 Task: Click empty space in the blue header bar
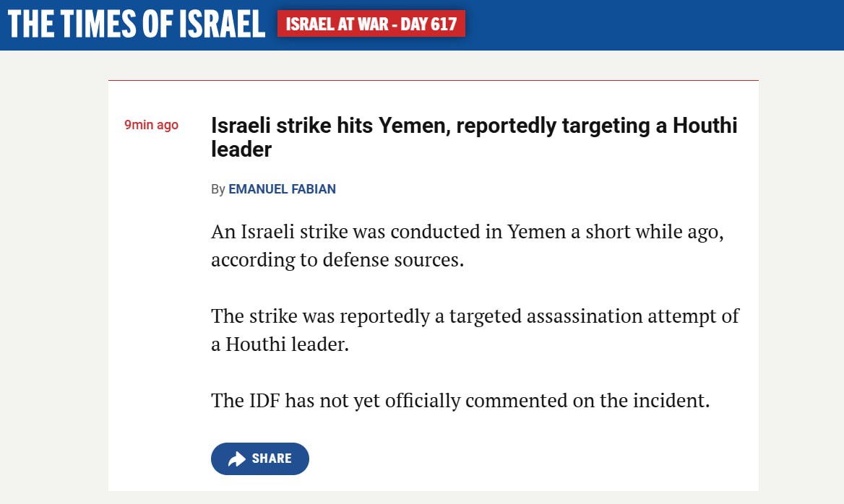tap(646, 25)
